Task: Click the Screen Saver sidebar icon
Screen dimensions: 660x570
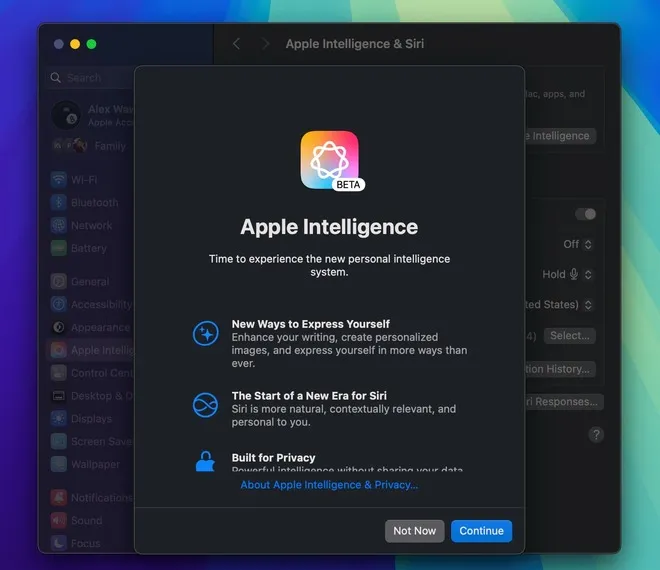Action: (x=59, y=441)
